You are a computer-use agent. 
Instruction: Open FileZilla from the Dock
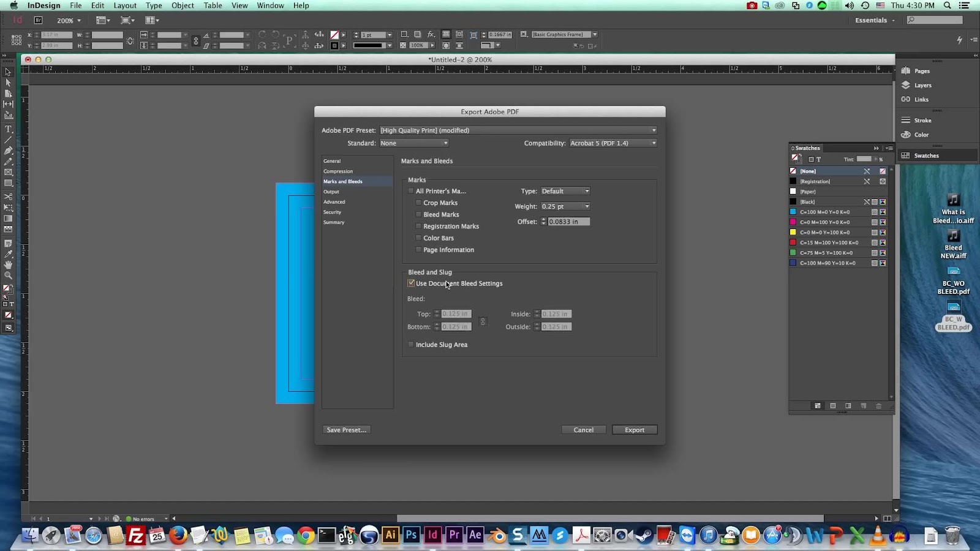(x=135, y=536)
